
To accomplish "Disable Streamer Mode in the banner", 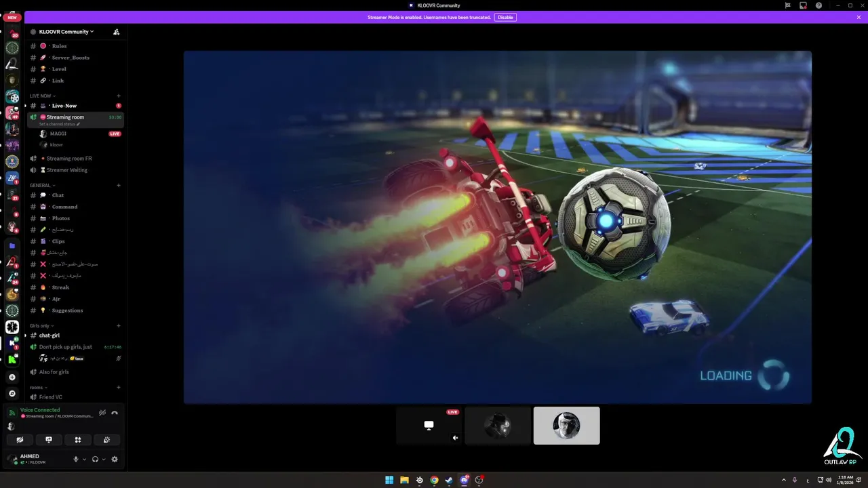I will click(x=505, y=17).
